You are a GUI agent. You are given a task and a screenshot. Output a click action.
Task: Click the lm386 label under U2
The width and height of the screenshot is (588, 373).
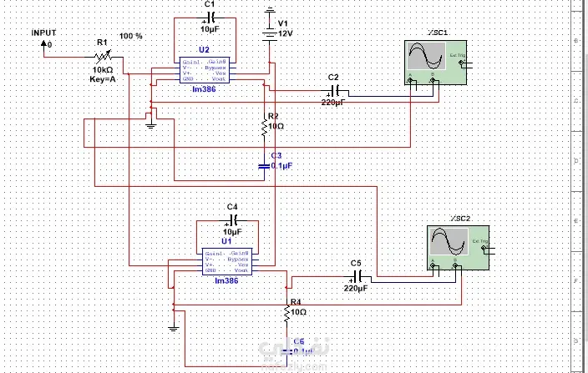(204, 89)
